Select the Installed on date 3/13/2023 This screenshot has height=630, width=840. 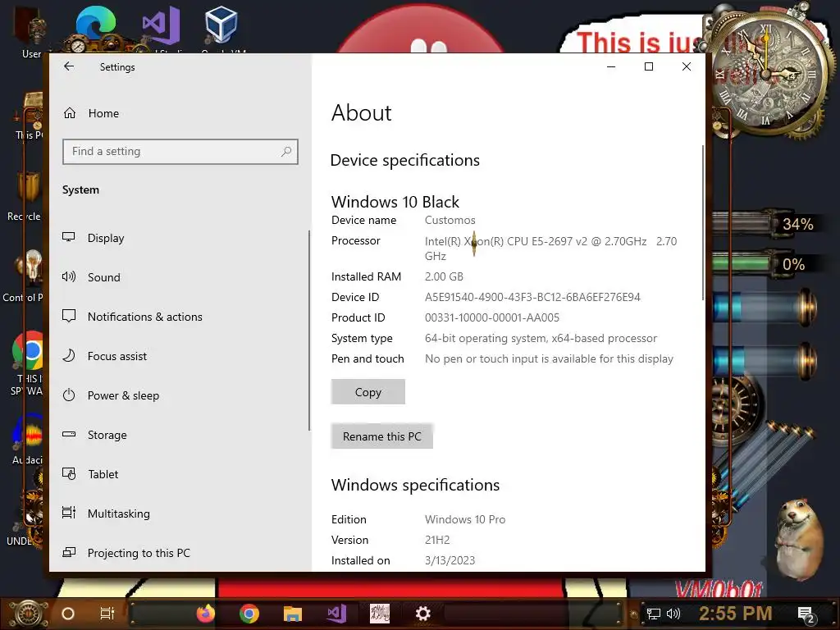click(450, 560)
